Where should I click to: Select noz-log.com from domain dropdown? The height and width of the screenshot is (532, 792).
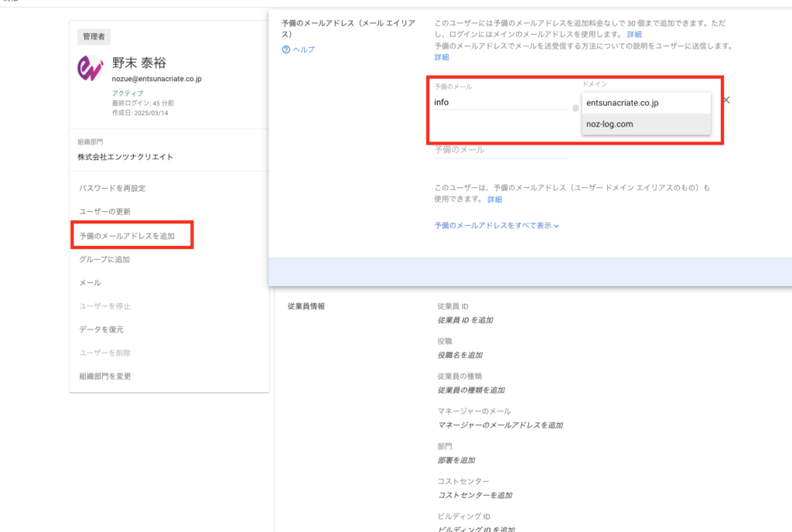point(609,124)
